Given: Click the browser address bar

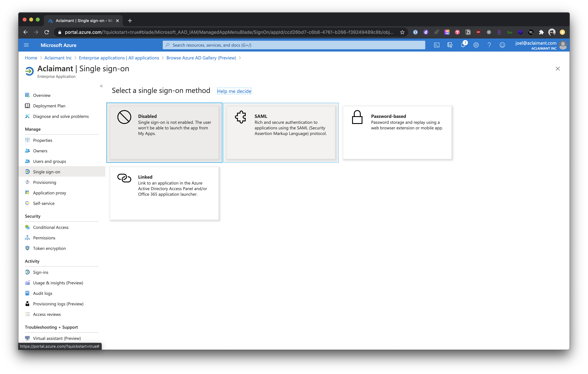Looking at the screenshot, I should tap(229, 32).
